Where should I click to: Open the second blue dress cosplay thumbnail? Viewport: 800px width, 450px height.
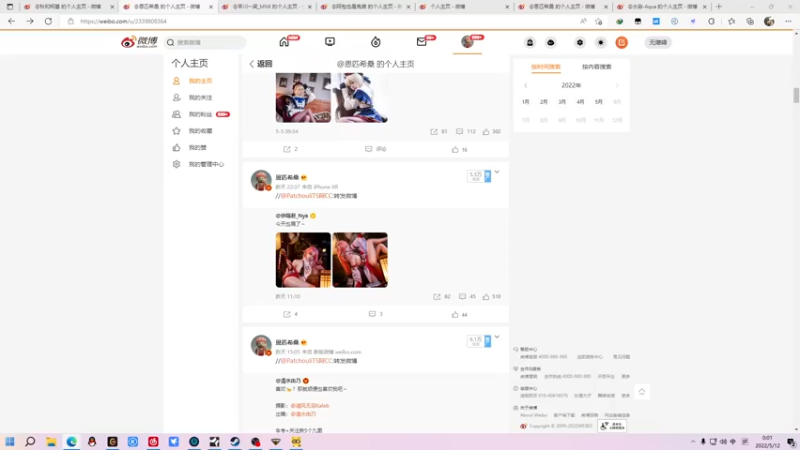pos(360,97)
